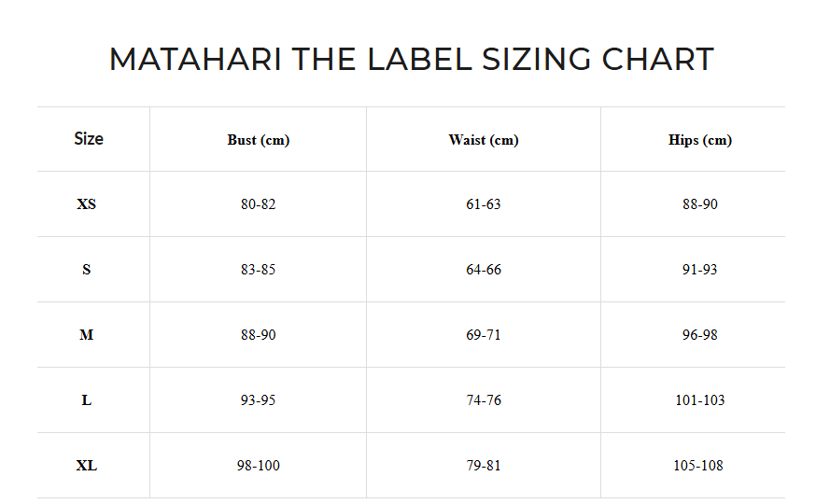The height and width of the screenshot is (504, 816).
Task: Select the S size row label
Action: pos(87,270)
